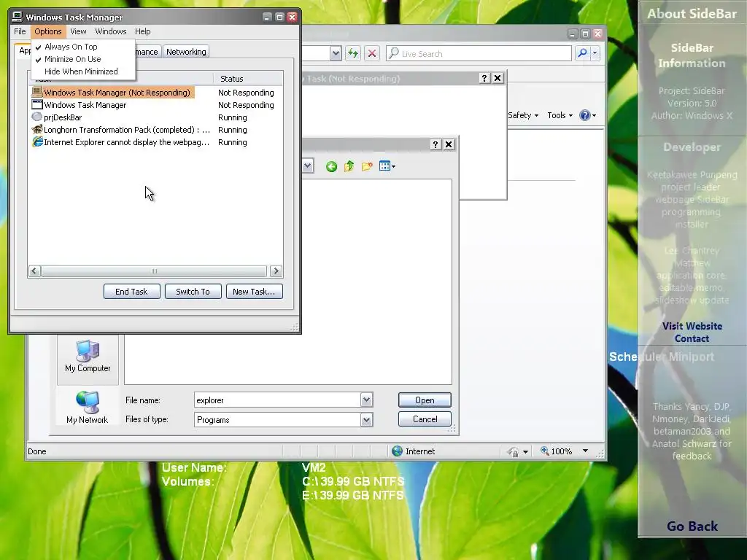Click help question mark in Create New Task dialog

484,78
